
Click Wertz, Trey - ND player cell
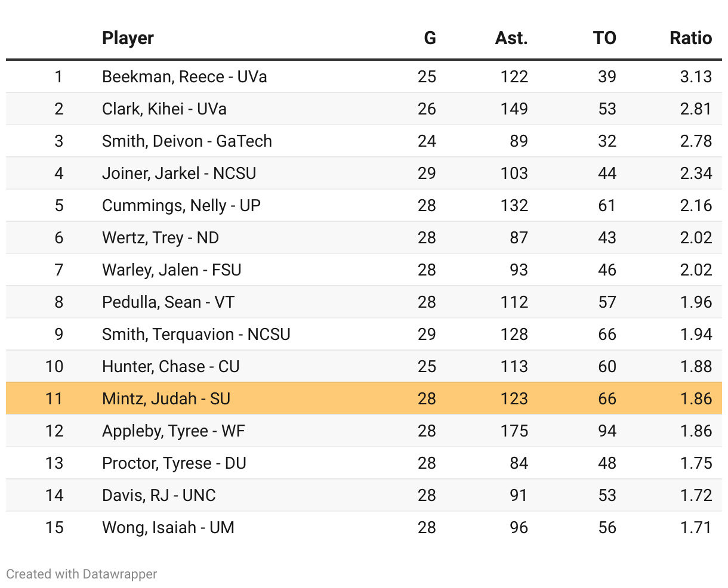click(x=161, y=238)
